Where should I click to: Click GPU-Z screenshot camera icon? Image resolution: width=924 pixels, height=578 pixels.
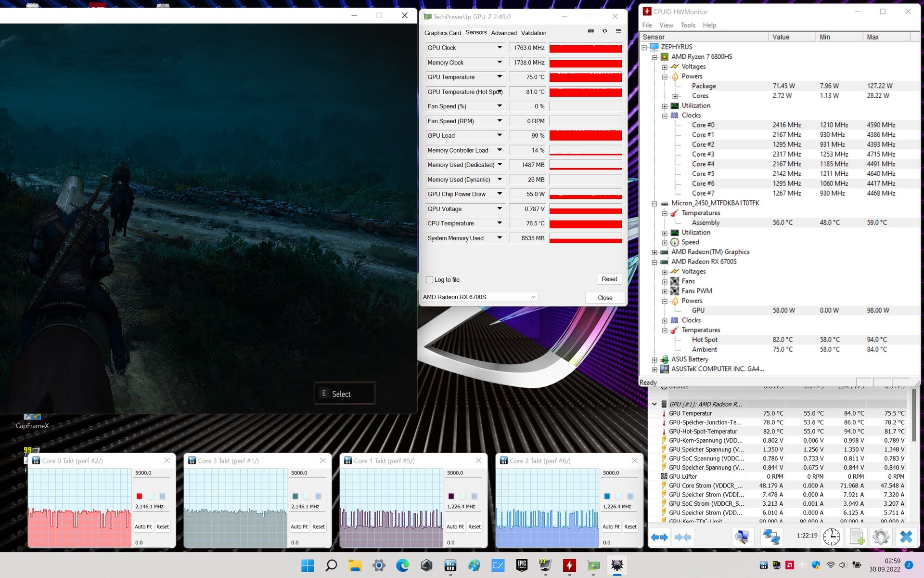[x=590, y=31]
